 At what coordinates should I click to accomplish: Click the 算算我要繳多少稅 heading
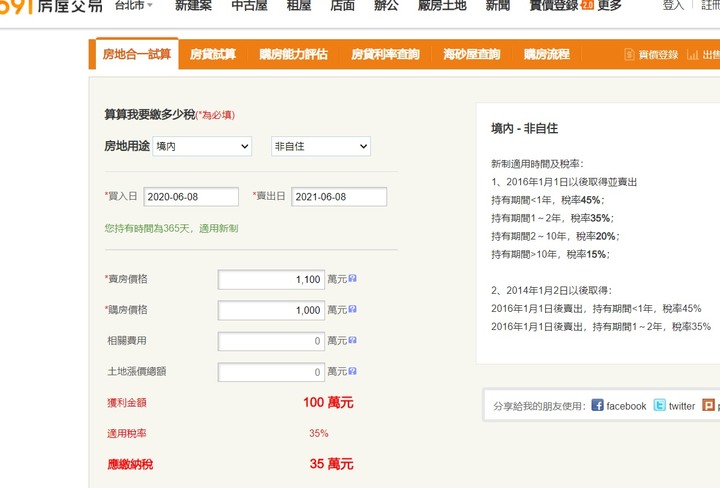point(150,114)
